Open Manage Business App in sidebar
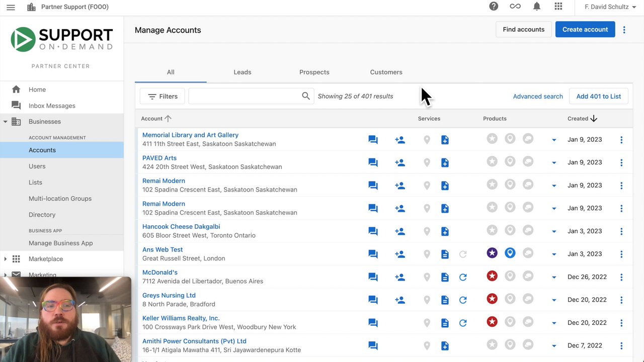644x362 pixels. [62, 243]
